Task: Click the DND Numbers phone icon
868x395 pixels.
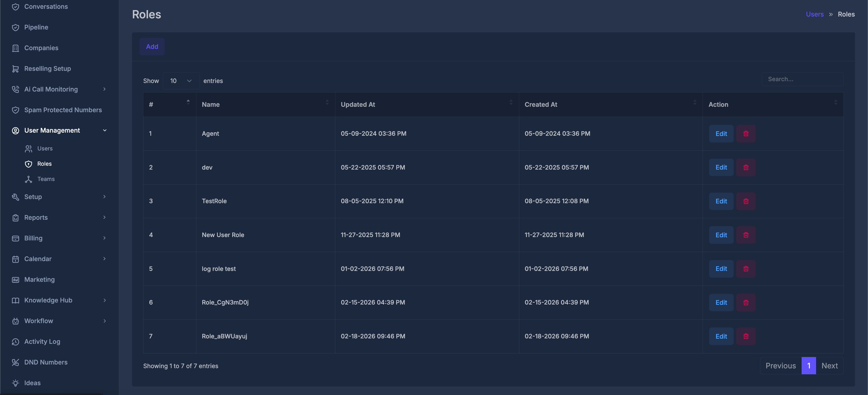Action: pyautogui.click(x=16, y=362)
